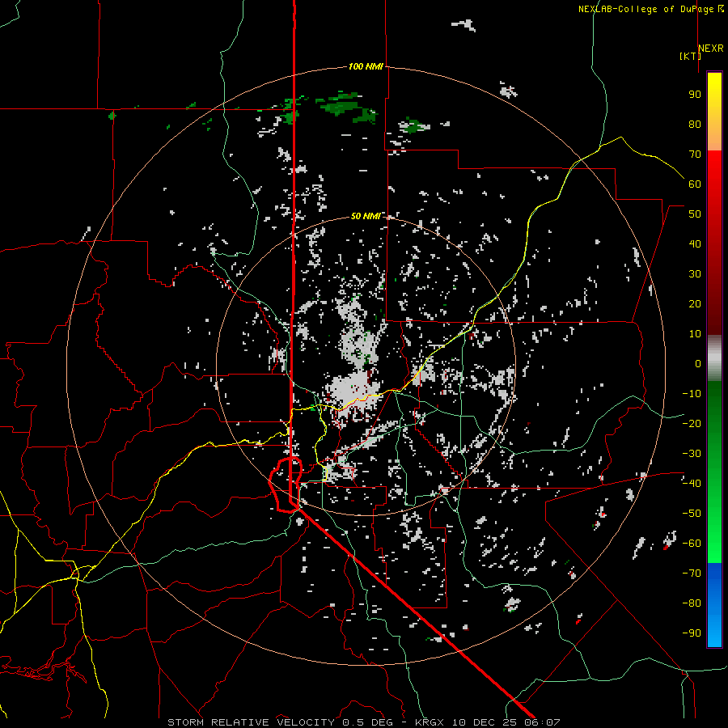Select the yellow top segment of color bar
The height and width of the screenshot is (728, 728).
714,112
